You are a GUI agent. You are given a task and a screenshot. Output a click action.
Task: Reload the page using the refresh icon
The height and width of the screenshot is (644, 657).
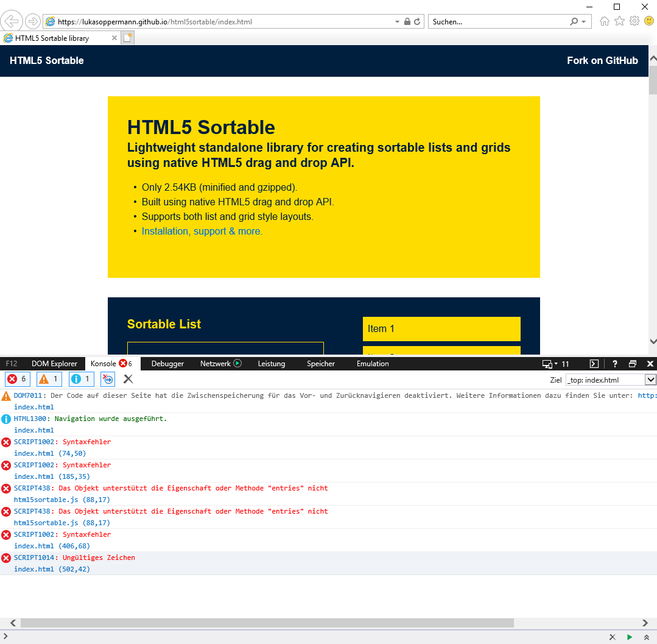coord(417,21)
